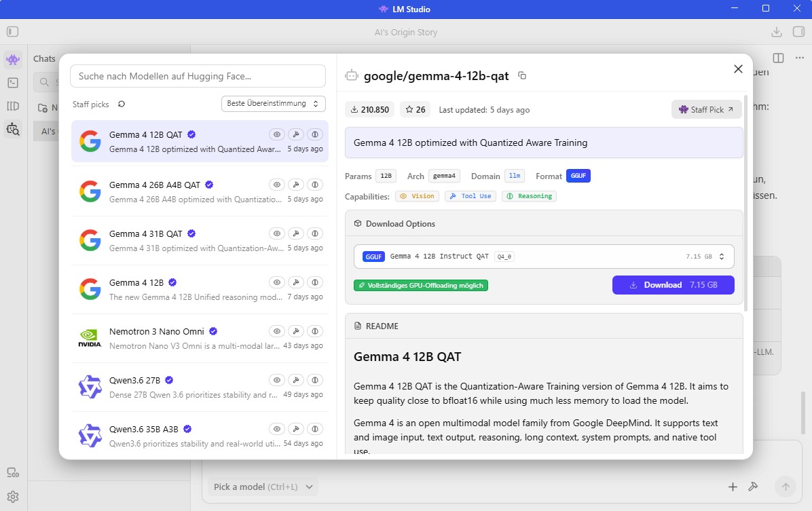Click the README section header

point(544,326)
